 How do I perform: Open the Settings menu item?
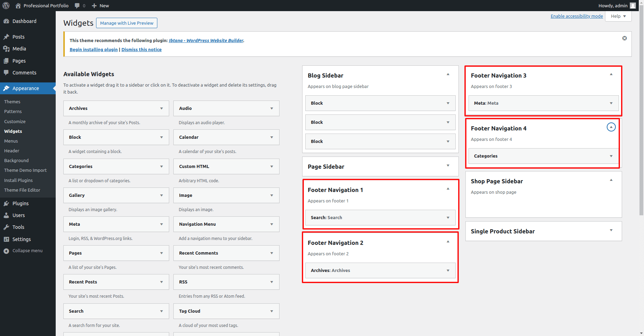click(x=22, y=239)
